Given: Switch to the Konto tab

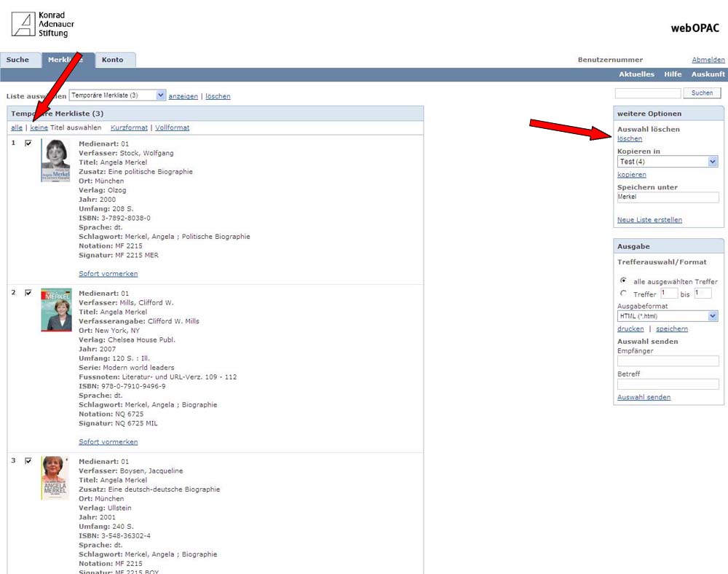Looking at the screenshot, I should pos(113,60).
